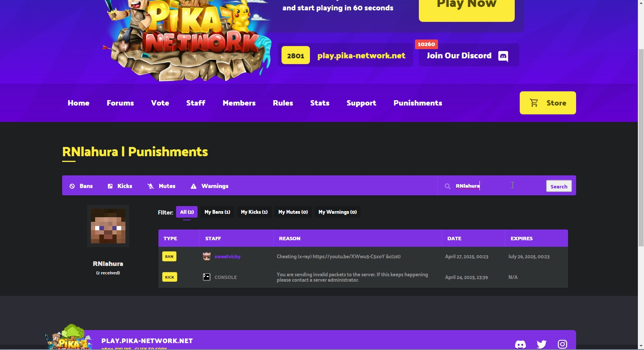644x350 pixels.
Task: Click the footer Pika logo
Action: [x=69, y=338]
